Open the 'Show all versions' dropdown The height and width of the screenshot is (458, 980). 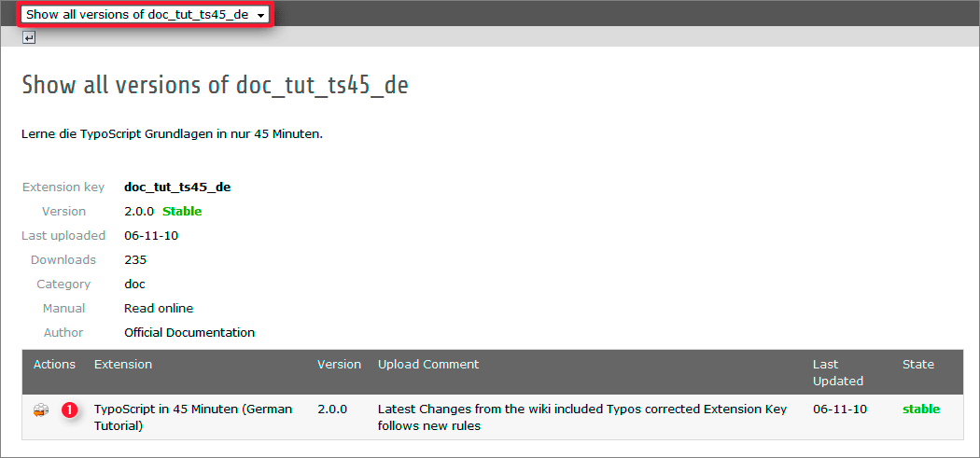click(145, 14)
